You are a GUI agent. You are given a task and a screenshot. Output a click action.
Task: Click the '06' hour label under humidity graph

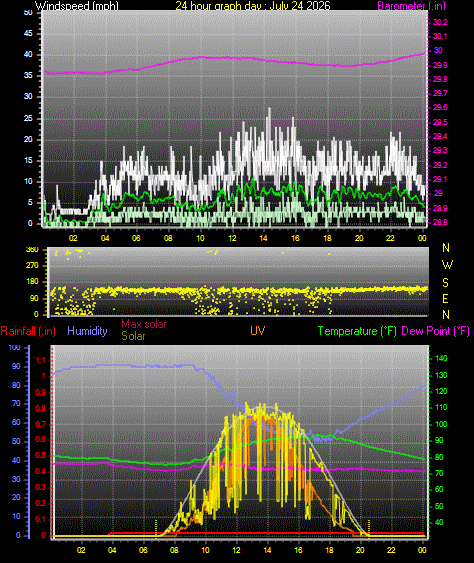pyautogui.click(x=143, y=550)
